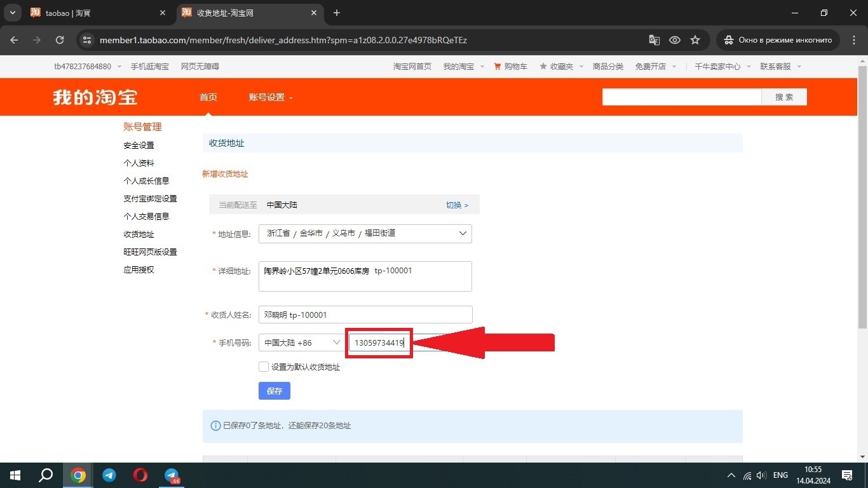Open 旺旺网页版设置 in sidebar
The width and height of the screenshot is (868, 488).
pos(150,252)
